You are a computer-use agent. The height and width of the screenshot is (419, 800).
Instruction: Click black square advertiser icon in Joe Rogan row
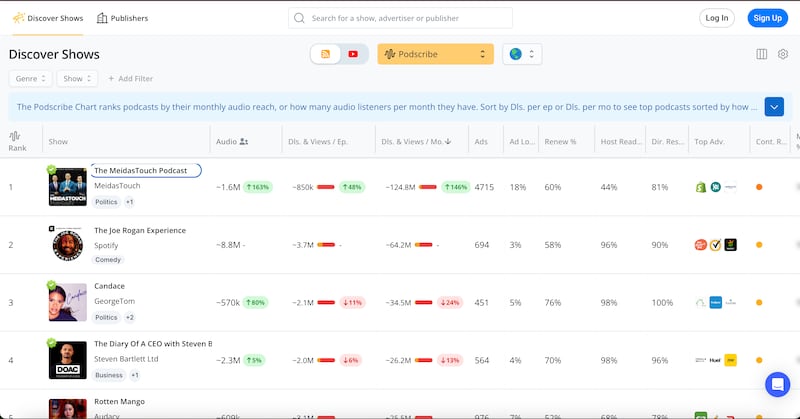(731, 245)
